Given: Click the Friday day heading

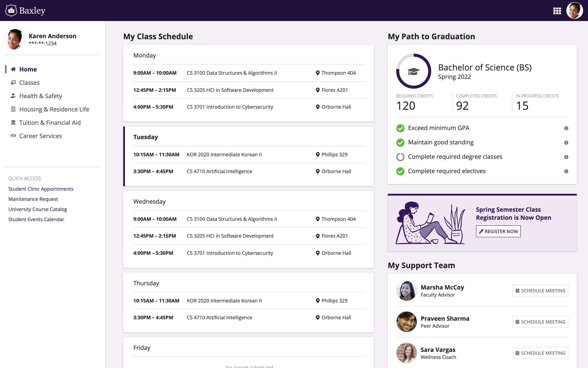Looking at the screenshot, I should [142, 348].
